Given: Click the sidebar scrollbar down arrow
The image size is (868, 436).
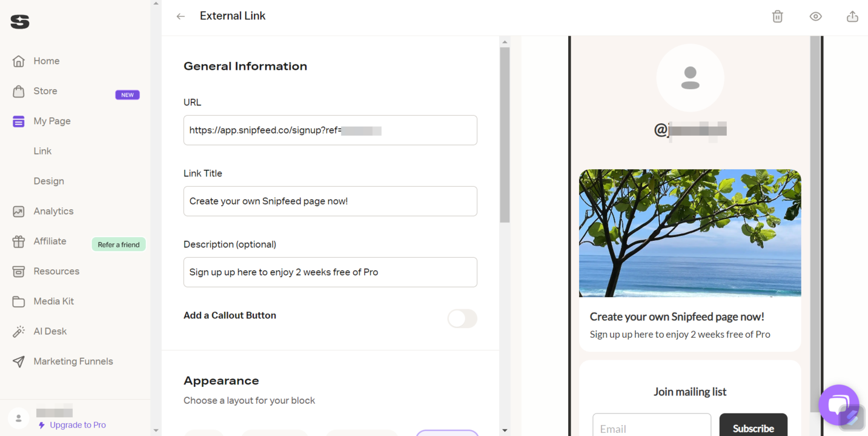Looking at the screenshot, I should coord(156,431).
